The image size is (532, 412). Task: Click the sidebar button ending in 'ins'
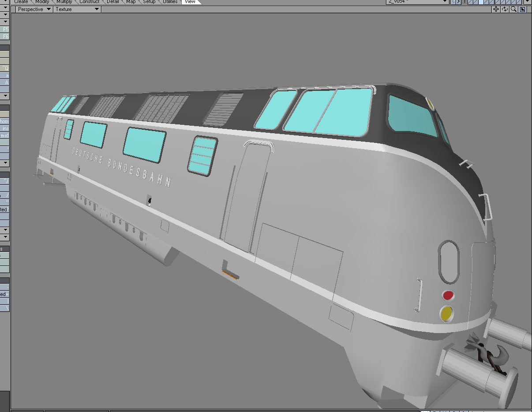[x=5, y=128]
